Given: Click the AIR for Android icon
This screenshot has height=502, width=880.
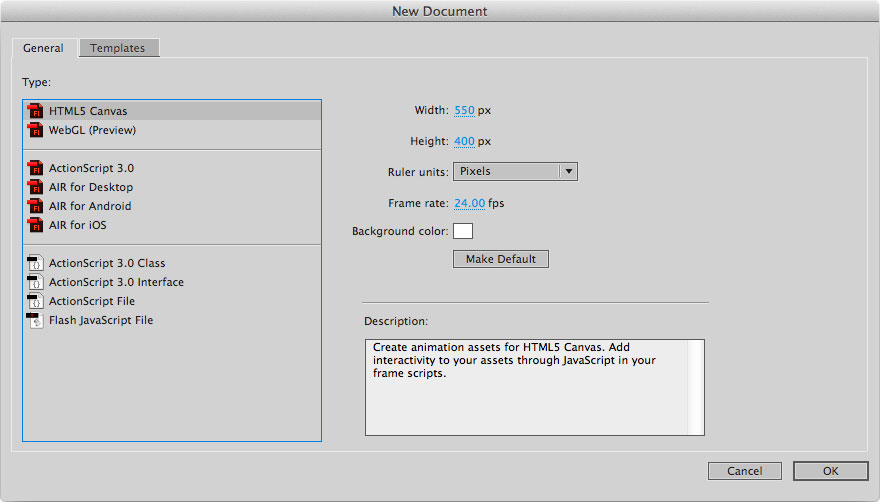Looking at the screenshot, I should coord(35,206).
